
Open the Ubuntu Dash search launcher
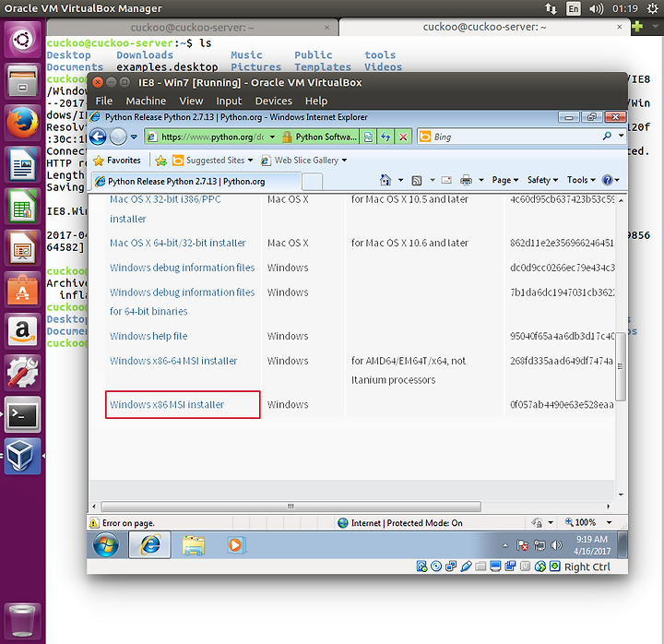pyautogui.click(x=22, y=40)
